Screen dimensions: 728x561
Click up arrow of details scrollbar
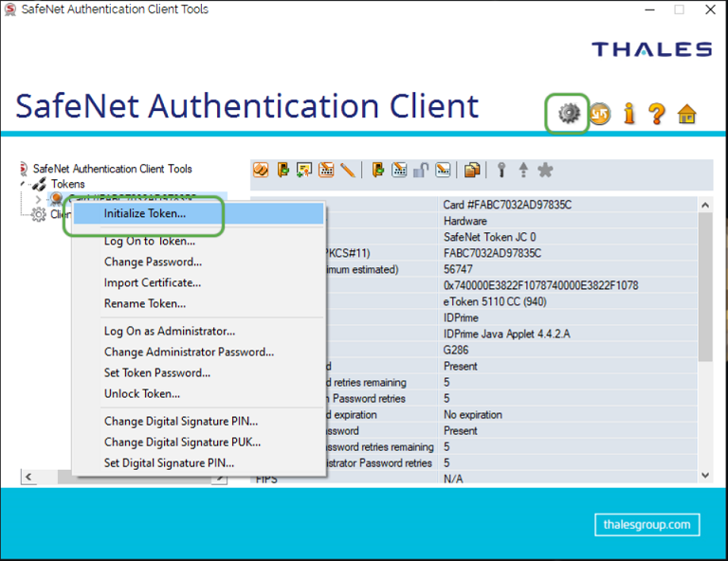coord(705,205)
